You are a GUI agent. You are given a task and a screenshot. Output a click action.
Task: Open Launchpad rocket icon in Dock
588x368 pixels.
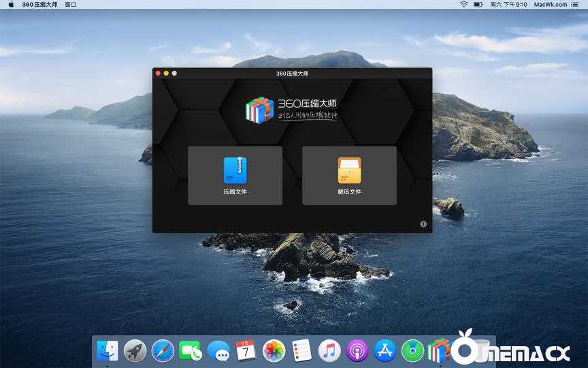pyautogui.click(x=135, y=351)
